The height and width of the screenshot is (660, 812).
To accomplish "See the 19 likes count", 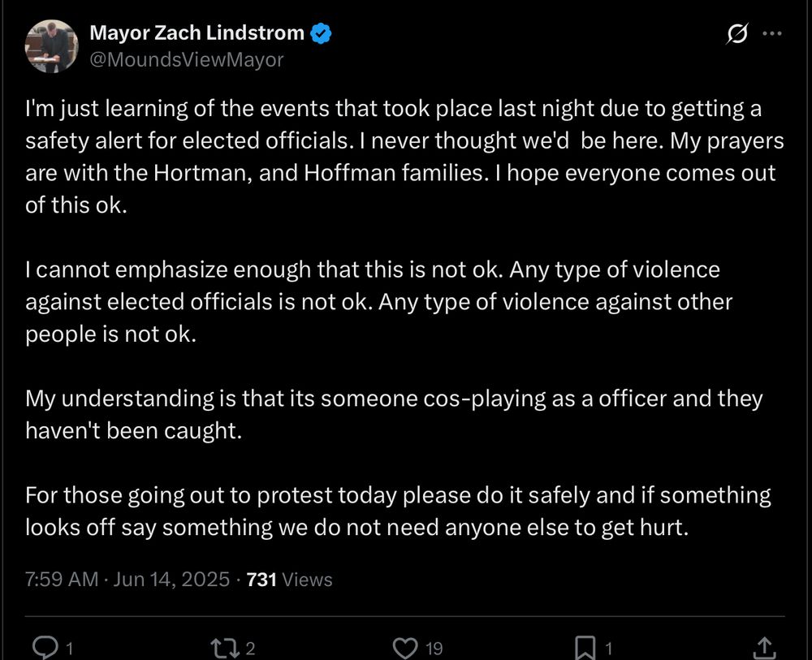I will [x=434, y=649].
